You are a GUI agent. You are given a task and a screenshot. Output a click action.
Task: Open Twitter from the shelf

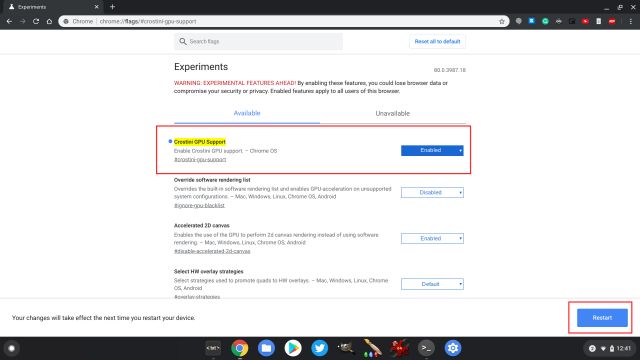tap(319, 348)
